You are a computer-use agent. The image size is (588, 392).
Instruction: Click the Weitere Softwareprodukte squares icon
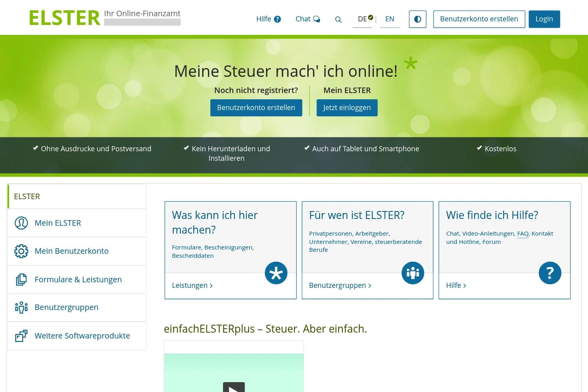21,336
